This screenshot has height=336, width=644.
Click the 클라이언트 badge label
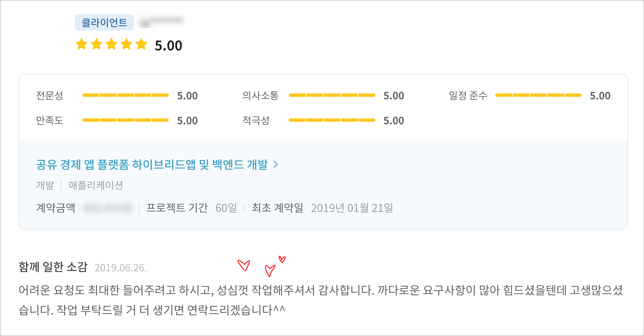click(x=104, y=22)
